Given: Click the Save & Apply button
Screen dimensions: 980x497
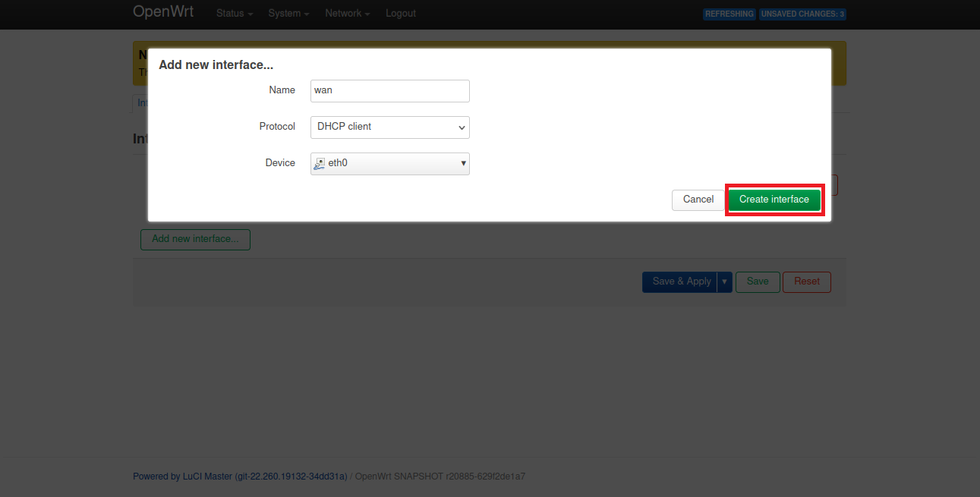Looking at the screenshot, I should pos(679,282).
